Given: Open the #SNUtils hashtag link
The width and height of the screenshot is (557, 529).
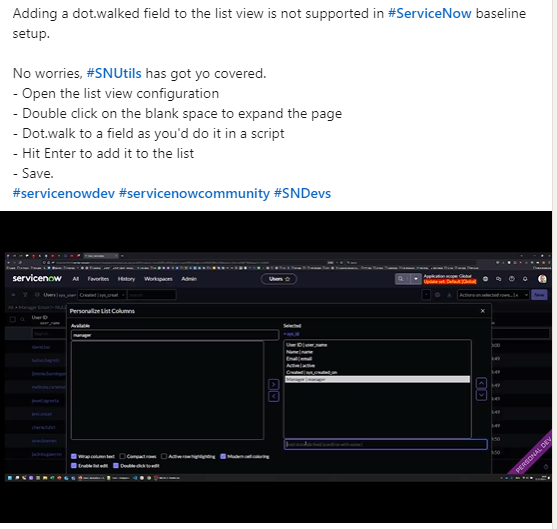Looking at the screenshot, I should 114,73.
